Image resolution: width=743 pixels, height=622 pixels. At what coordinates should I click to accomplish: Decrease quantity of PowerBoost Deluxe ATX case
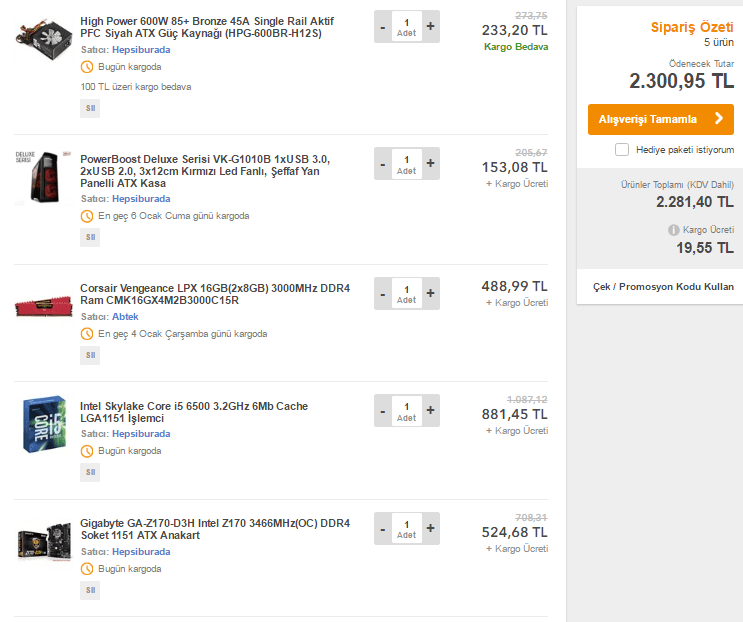click(x=382, y=163)
